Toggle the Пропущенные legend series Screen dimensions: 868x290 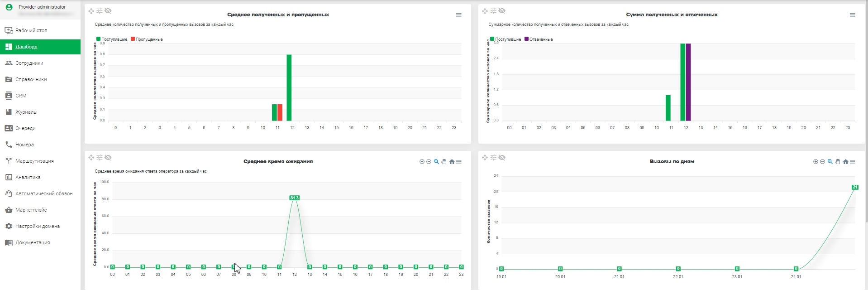[147, 39]
